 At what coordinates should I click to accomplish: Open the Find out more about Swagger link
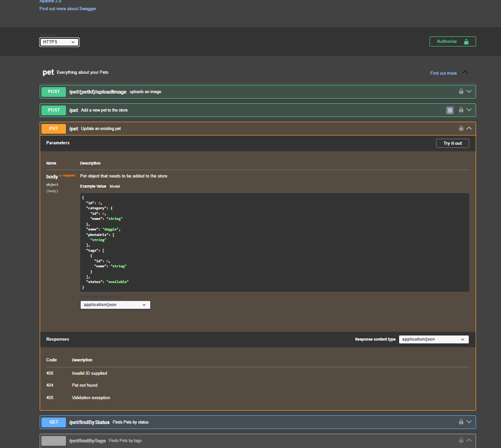[68, 9]
